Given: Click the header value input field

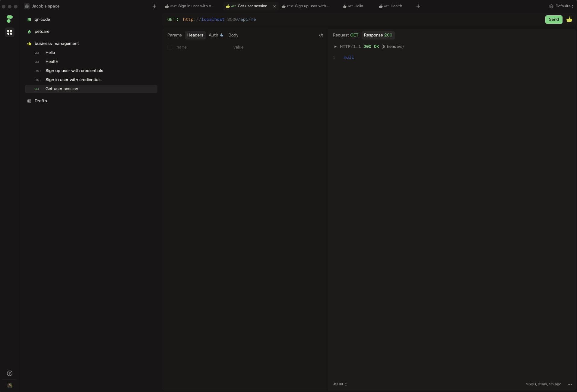Looking at the screenshot, I should coord(277,47).
